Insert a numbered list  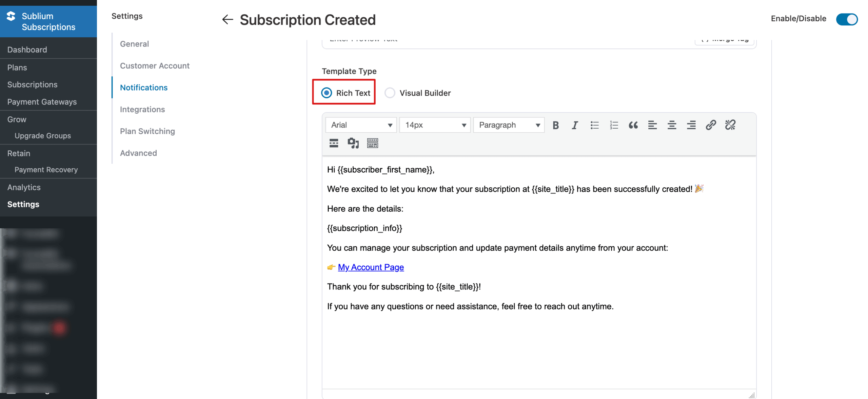point(614,125)
